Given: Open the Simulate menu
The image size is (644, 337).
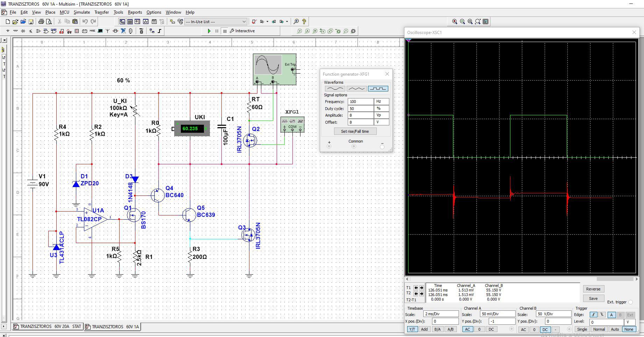Looking at the screenshot, I should tap(82, 12).
